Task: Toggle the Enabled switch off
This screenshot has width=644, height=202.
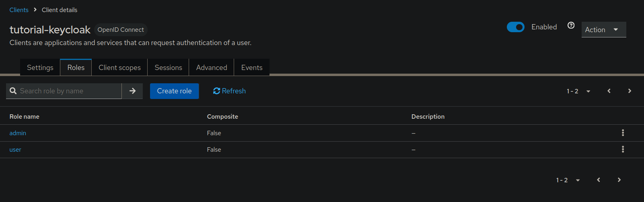Action: (515, 27)
